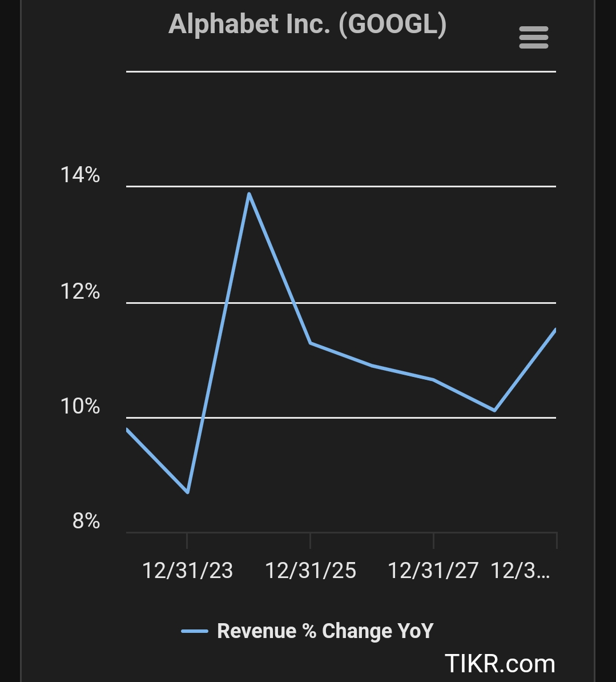The image size is (616, 682).
Task: Click the line's rightmost end point
Action: coord(555,330)
